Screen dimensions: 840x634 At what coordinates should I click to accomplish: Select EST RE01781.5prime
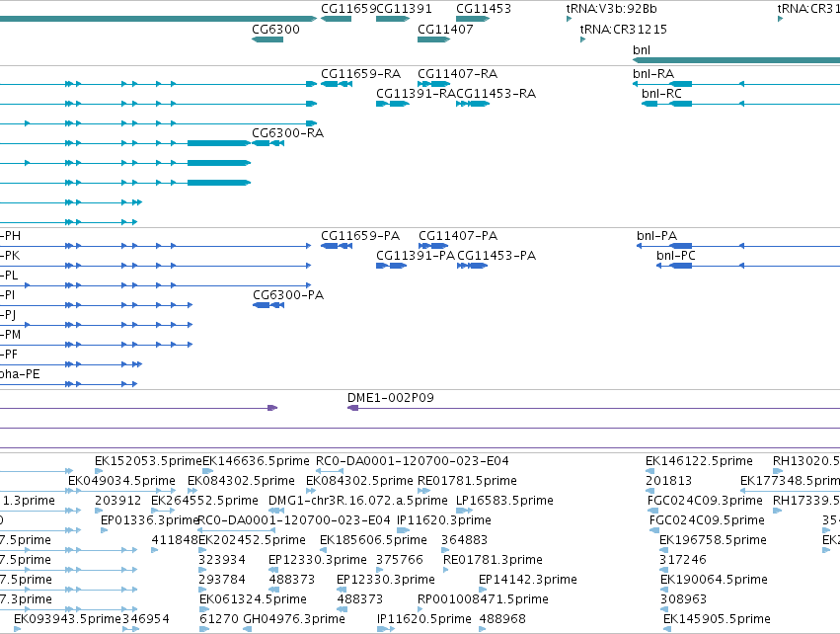click(x=467, y=481)
